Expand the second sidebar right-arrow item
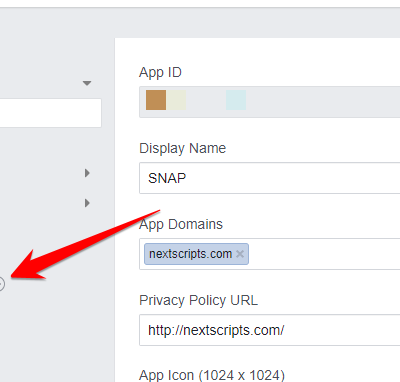400x382 pixels. tap(87, 203)
